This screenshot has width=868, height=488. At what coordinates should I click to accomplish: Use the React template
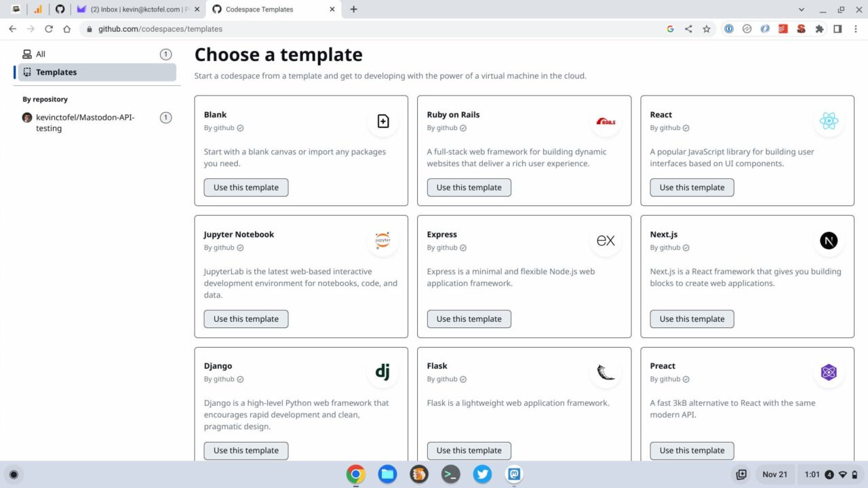[x=692, y=187]
